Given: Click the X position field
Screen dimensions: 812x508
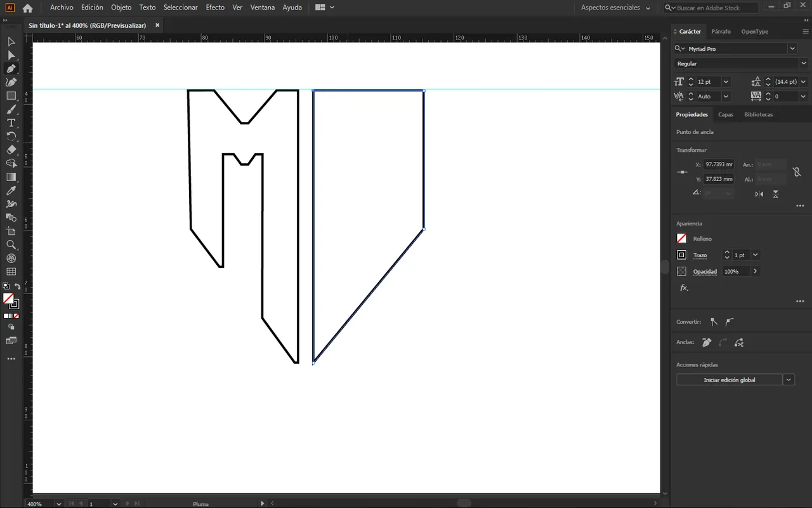Looking at the screenshot, I should tap(719, 164).
